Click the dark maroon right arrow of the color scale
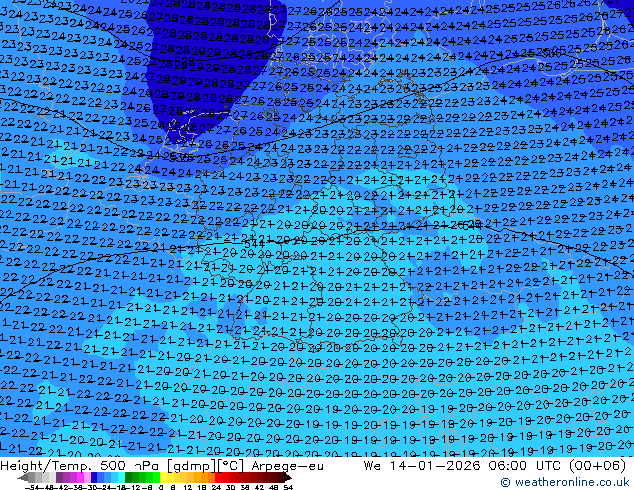The height and width of the screenshot is (490, 634). click(x=288, y=478)
